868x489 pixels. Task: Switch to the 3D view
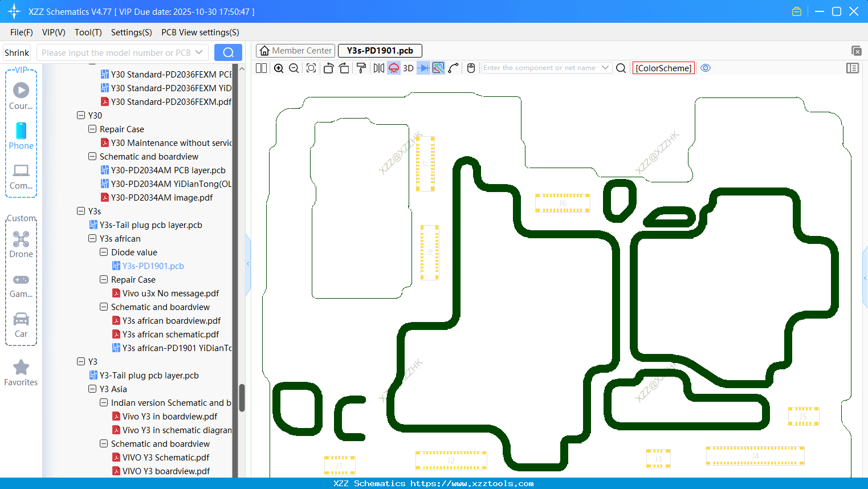(x=409, y=68)
